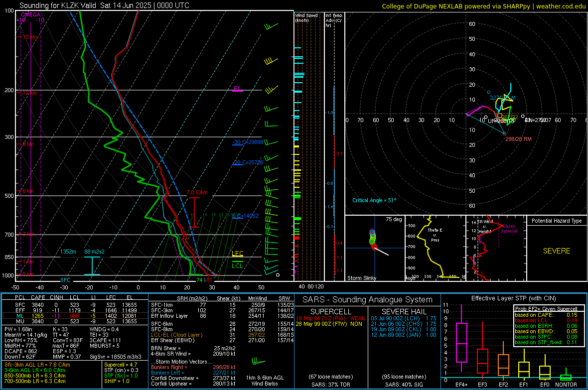Select the EFF parcel row in the CAPE table
The image size is (588, 390).
[75, 310]
